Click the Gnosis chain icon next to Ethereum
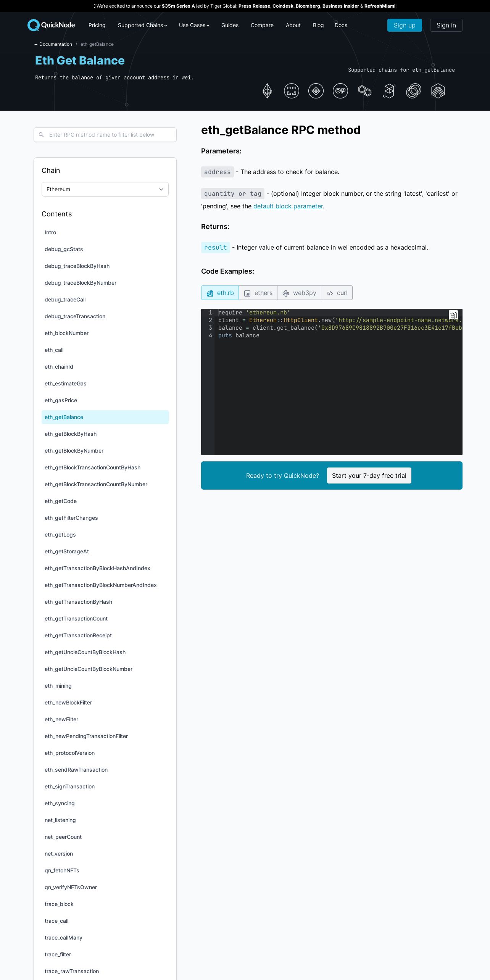 pos(292,91)
